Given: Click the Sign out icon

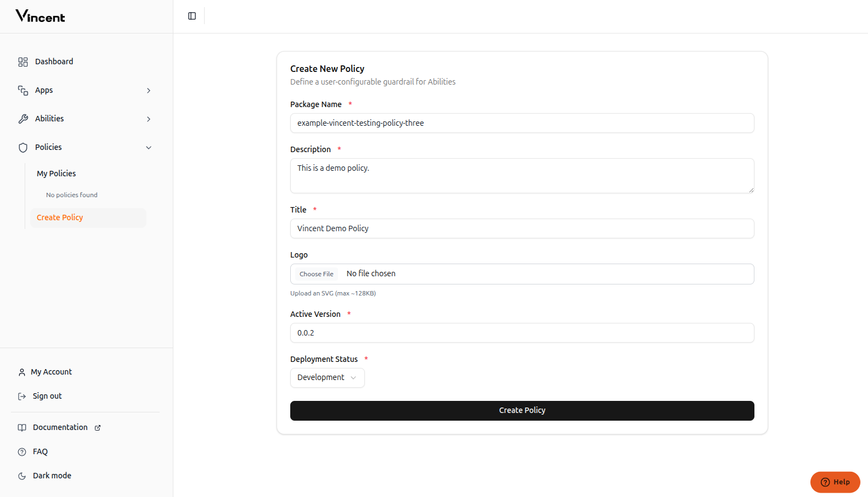Looking at the screenshot, I should [x=21, y=396].
